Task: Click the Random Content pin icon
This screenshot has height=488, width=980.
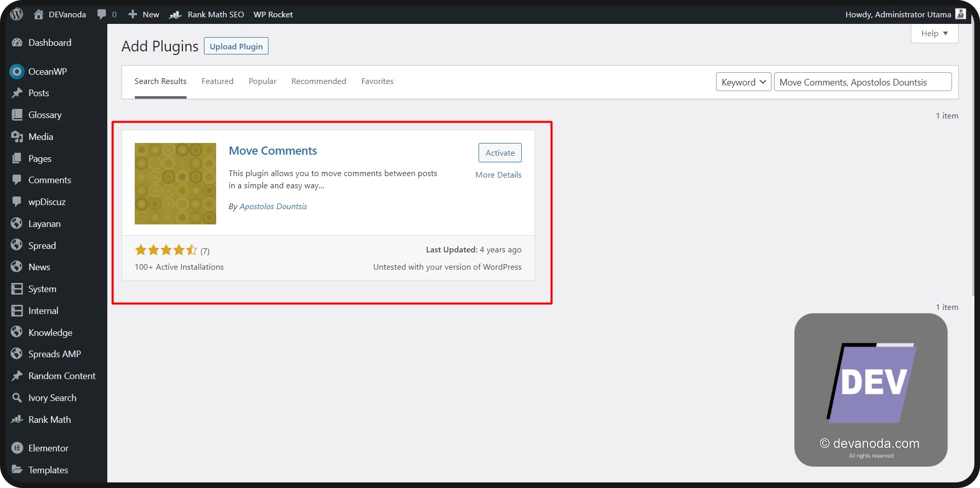Action: pyautogui.click(x=17, y=376)
